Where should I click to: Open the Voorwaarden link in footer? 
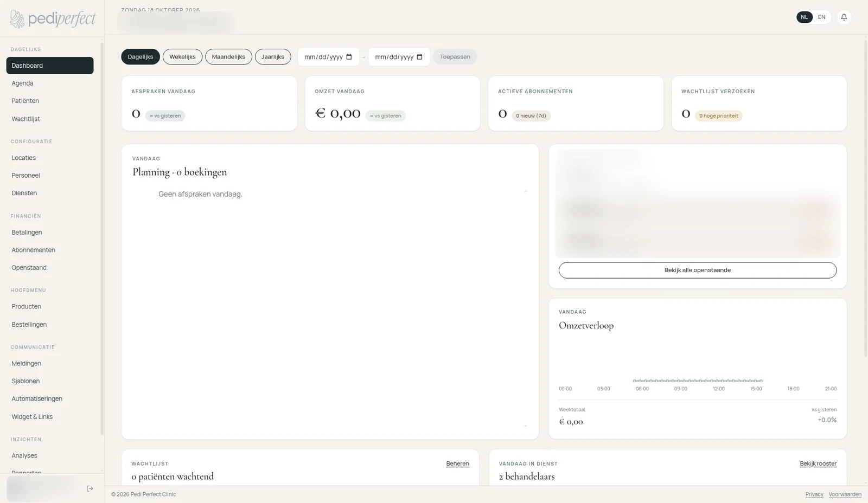(845, 494)
